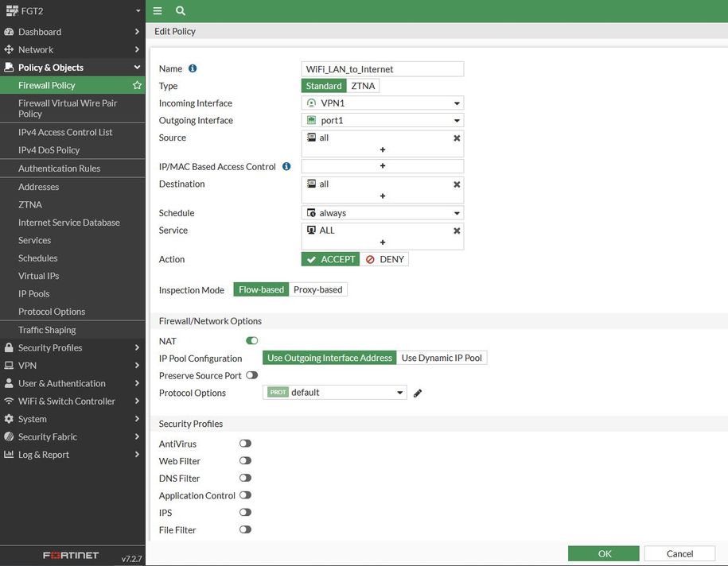Add a new Source entry with plus
This screenshot has width=728, height=566.
pos(383,149)
